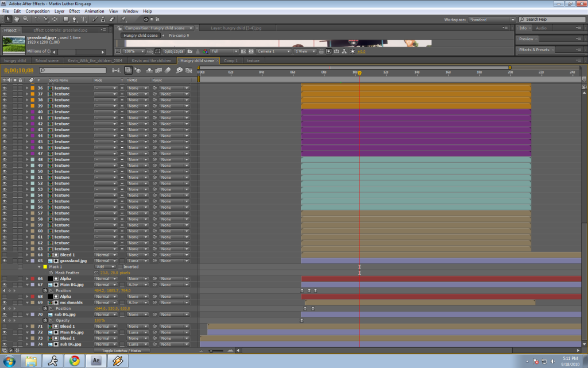Collapse the Mask 1 property group
588x368 pixels.
click(39, 267)
